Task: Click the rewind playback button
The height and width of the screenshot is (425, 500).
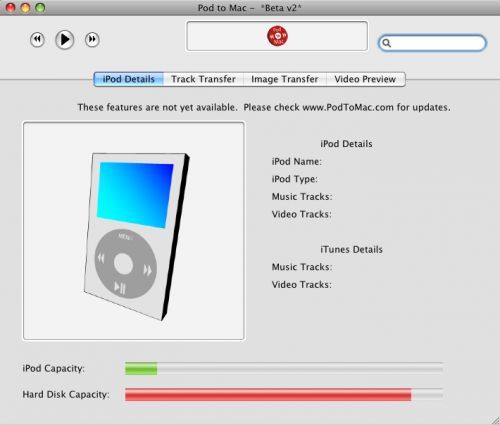Action: (37, 40)
